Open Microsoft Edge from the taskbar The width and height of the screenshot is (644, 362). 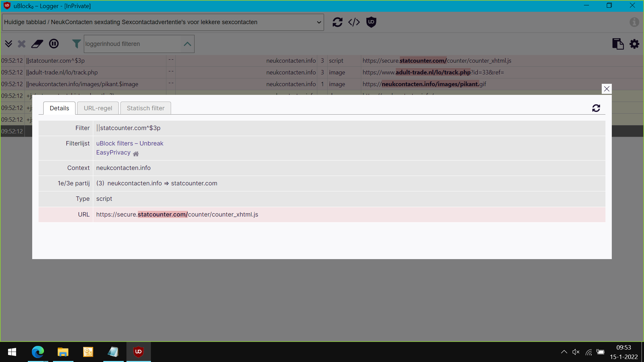pos(38,352)
